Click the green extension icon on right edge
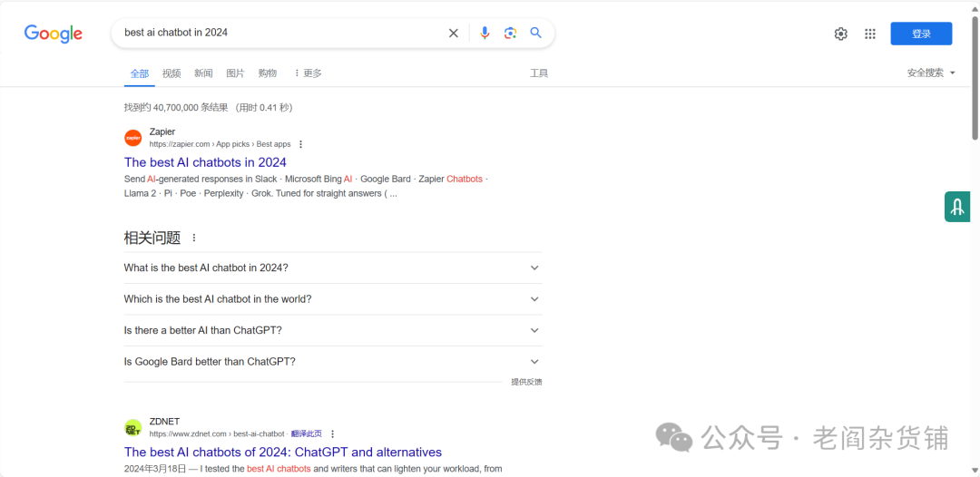The width and height of the screenshot is (980, 477). pos(957,207)
